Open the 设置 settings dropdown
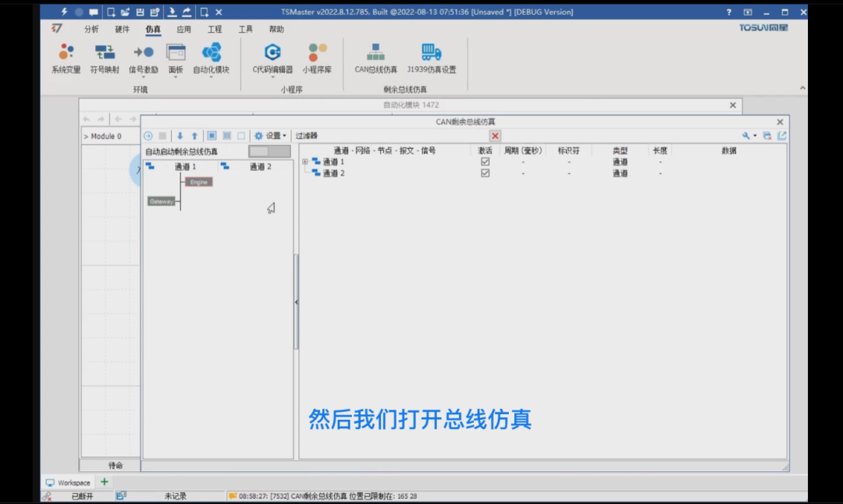 (x=270, y=136)
